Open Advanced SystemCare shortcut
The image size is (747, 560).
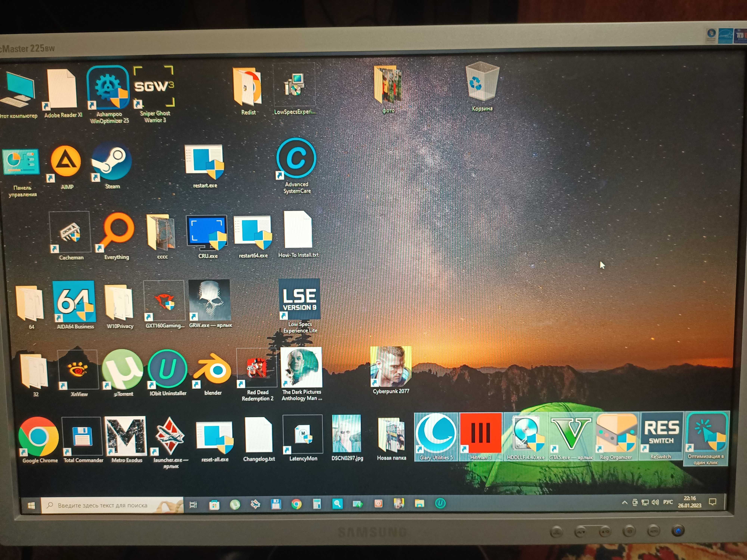[297, 166]
